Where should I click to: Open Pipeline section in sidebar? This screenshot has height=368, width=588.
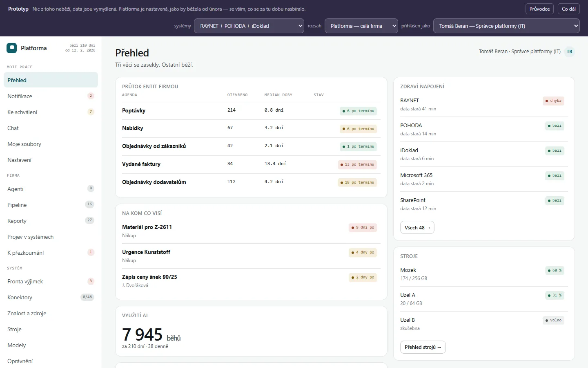[51, 205]
